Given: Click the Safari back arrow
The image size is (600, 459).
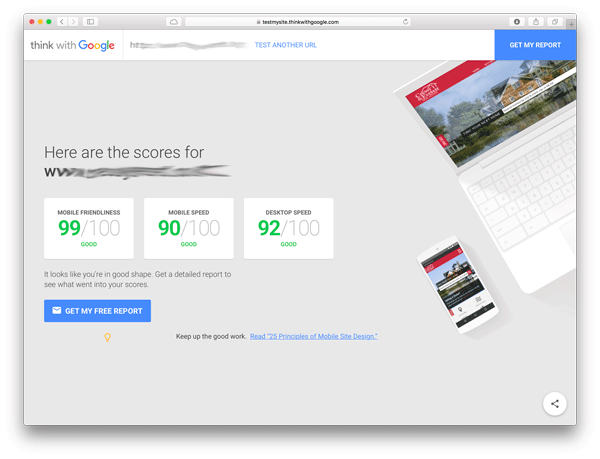Looking at the screenshot, I should (x=62, y=22).
